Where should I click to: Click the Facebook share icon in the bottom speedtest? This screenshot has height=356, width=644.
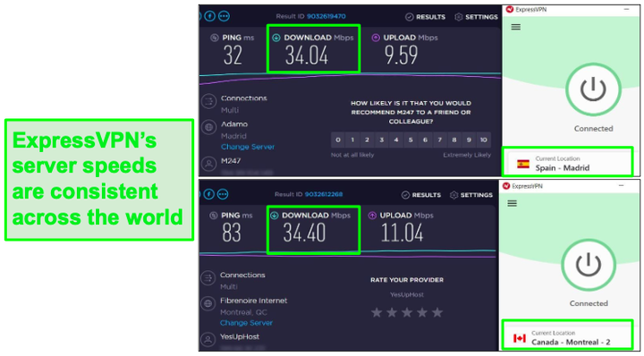click(209, 194)
